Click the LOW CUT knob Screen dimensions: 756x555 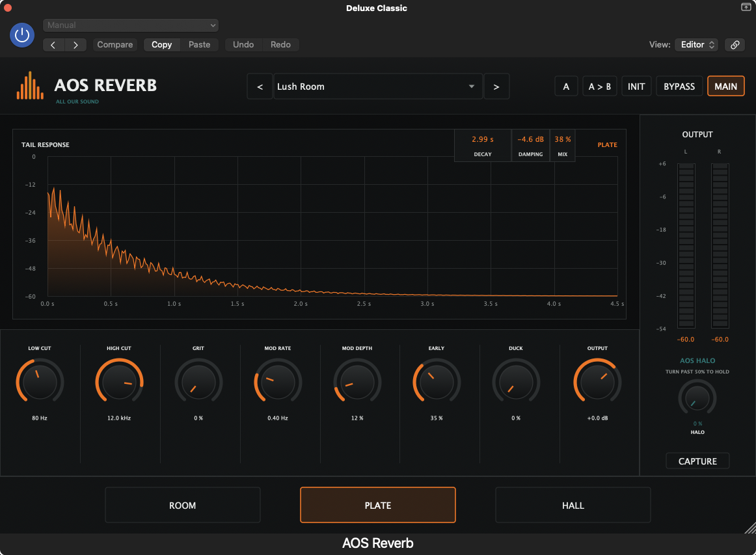click(40, 382)
